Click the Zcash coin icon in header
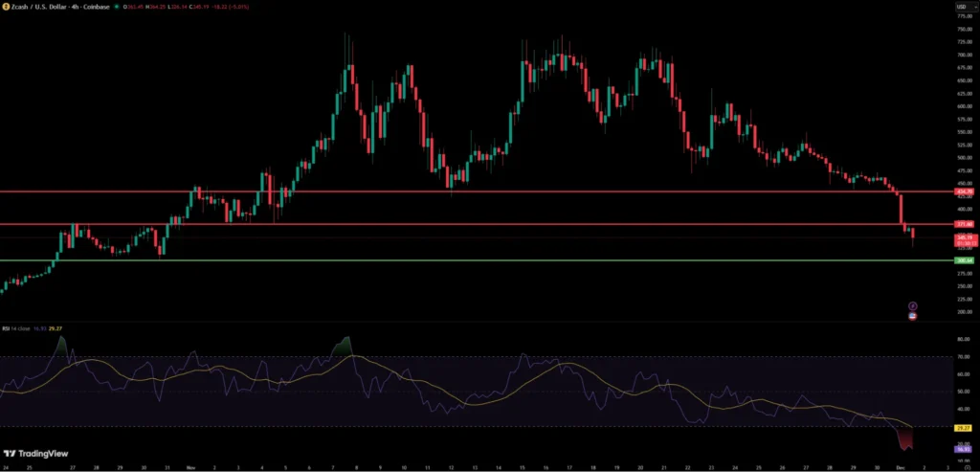 (6, 8)
